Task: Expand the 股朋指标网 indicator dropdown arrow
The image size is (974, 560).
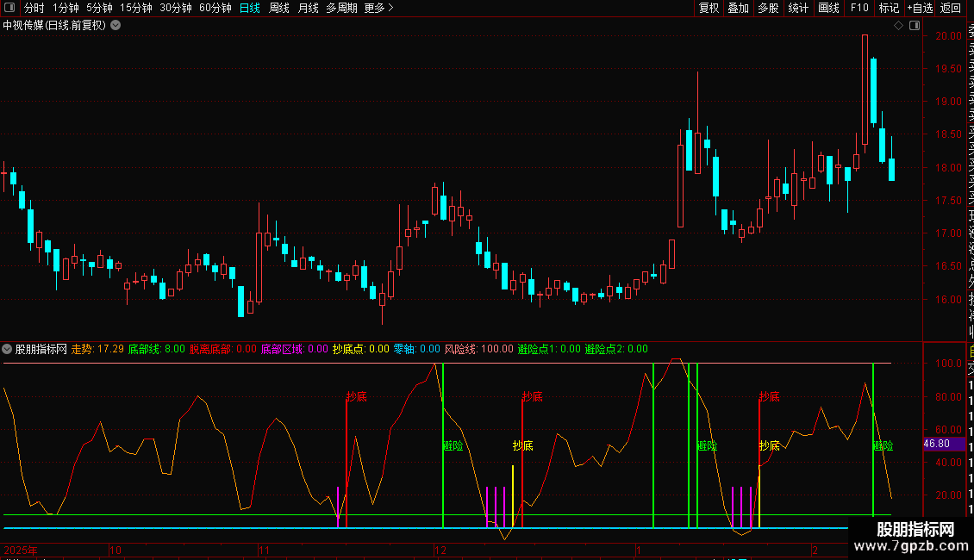Action: 8,350
